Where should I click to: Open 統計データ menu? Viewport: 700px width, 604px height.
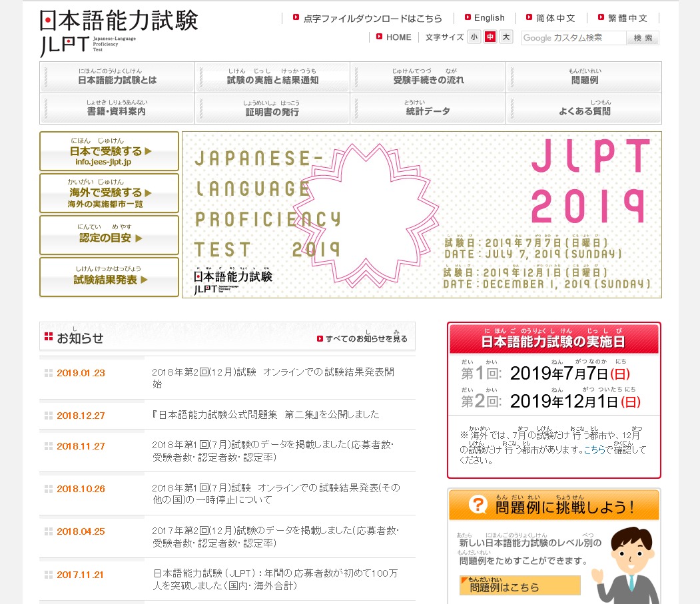click(428, 108)
